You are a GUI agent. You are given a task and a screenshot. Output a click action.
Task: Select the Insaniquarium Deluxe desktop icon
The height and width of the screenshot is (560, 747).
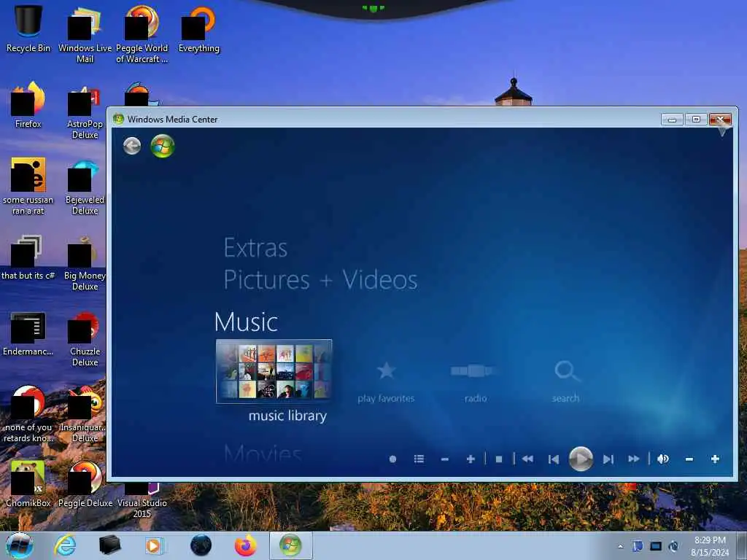coord(85,415)
